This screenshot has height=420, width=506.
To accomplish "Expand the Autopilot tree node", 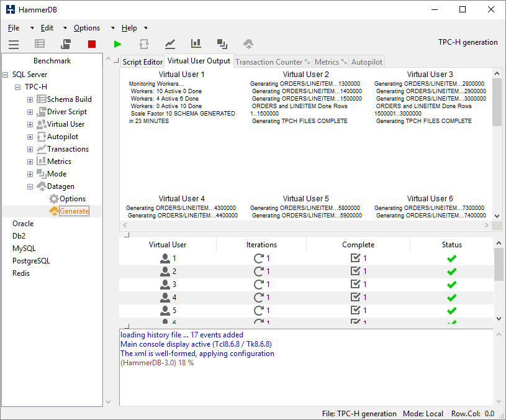I will pos(30,137).
